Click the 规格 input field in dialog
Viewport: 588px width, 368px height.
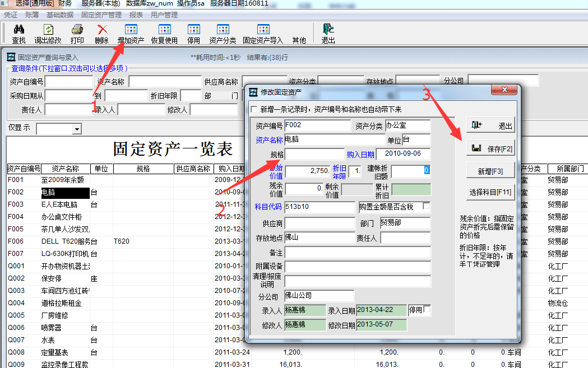pos(314,154)
